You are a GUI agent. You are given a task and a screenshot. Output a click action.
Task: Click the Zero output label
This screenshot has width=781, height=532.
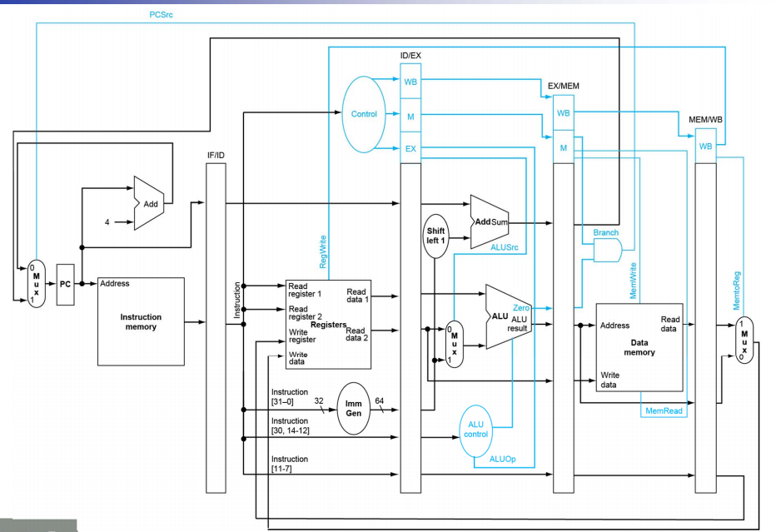(521, 308)
